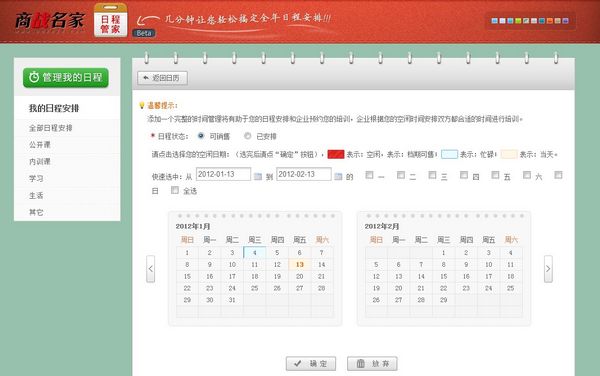Click the end date field 2012-02-13
Viewport: 600px width, 376px height.
click(x=304, y=174)
